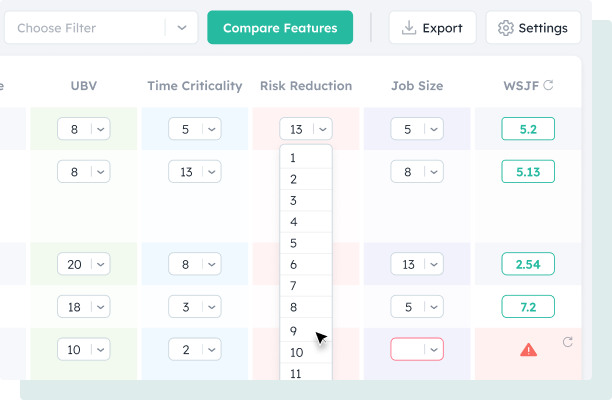This screenshot has width=612, height=400.
Task: Open Job Size dropdown in the 5.2 row
Action: (417, 129)
